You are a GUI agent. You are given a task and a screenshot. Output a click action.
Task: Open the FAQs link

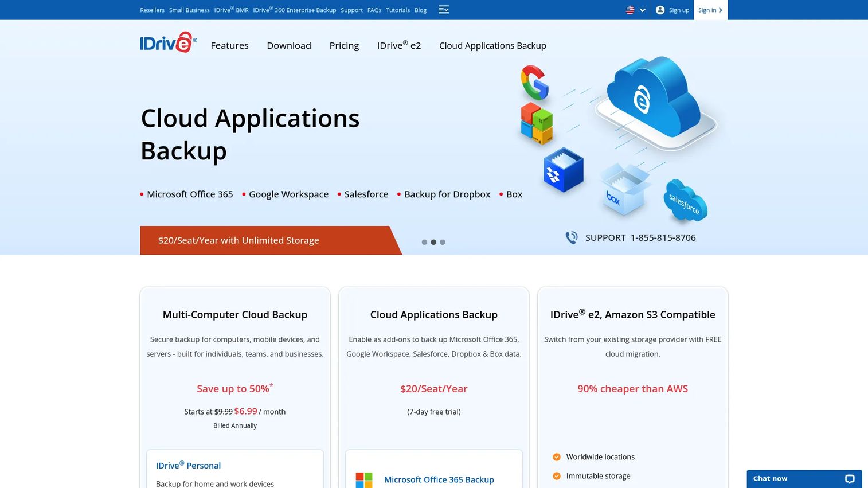[x=374, y=10]
